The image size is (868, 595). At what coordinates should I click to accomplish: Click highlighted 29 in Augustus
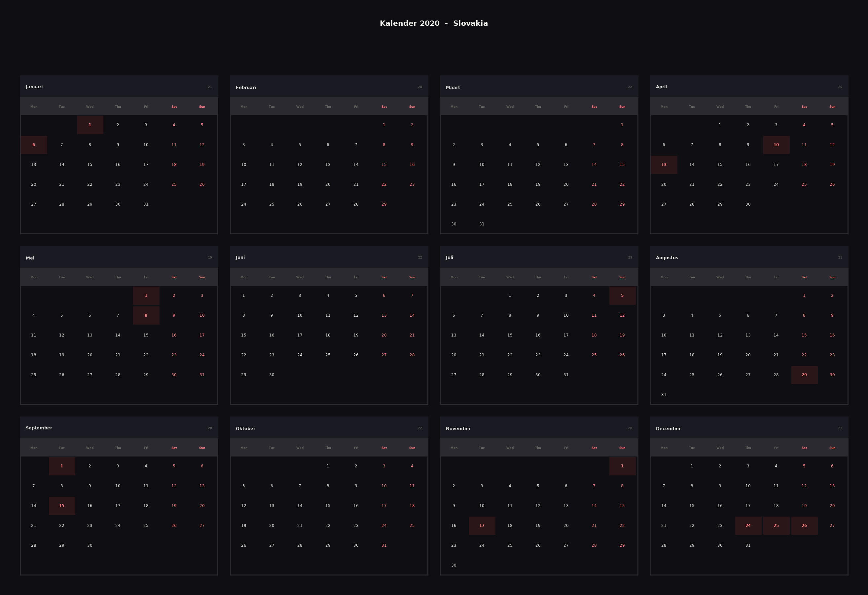804,375
